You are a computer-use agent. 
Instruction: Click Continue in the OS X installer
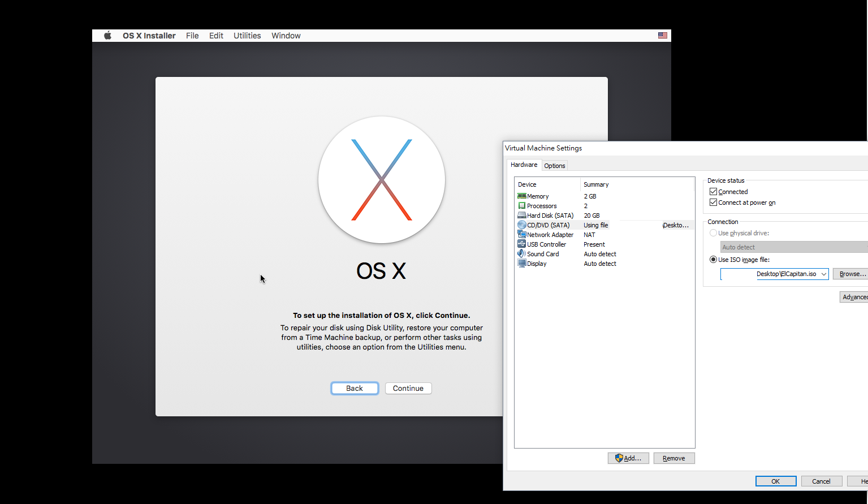408,388
